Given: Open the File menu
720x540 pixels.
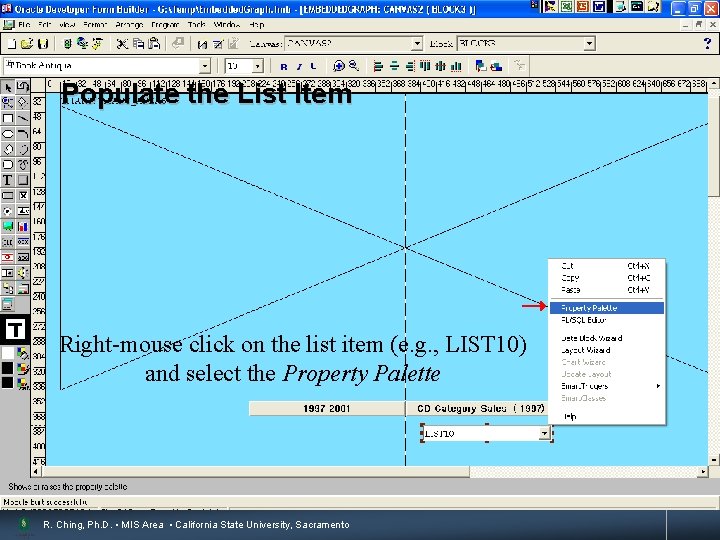Looking at the screenshot, I should 24,24.
